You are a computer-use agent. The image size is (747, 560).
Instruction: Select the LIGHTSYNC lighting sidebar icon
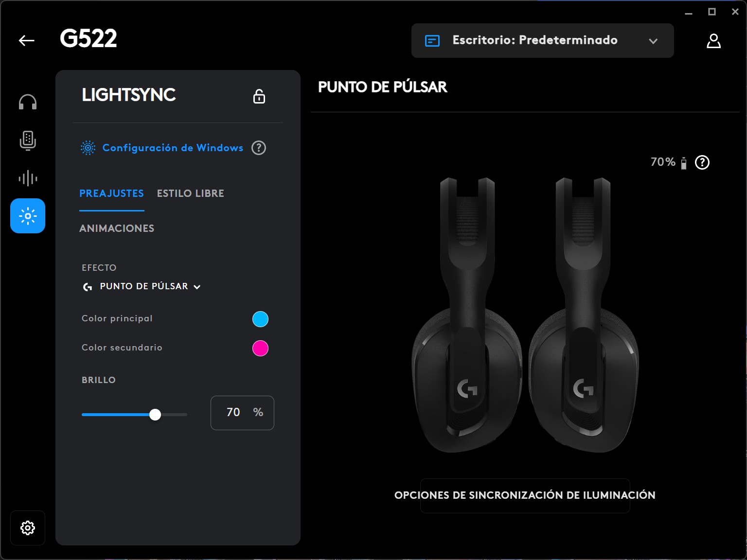(x=28, y=216)
